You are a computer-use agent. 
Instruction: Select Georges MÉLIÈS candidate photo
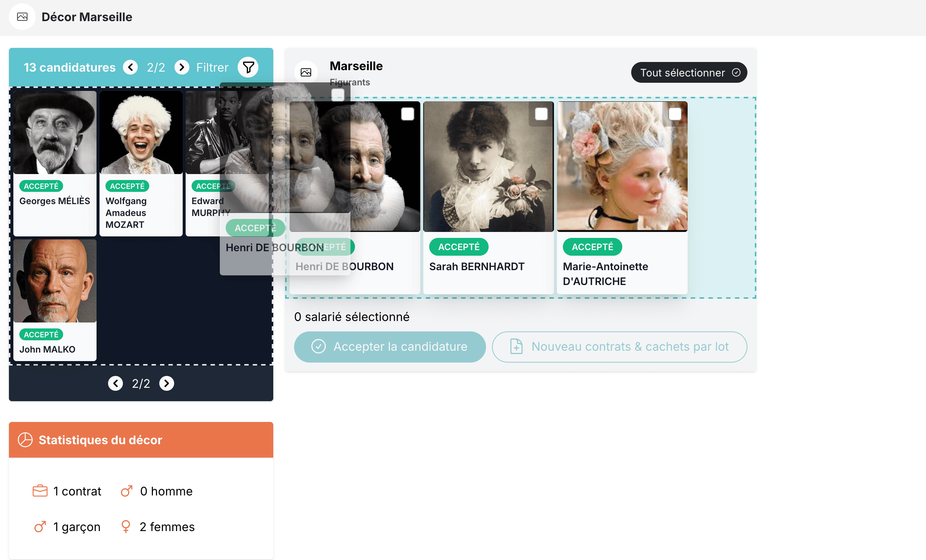point(55,132)
